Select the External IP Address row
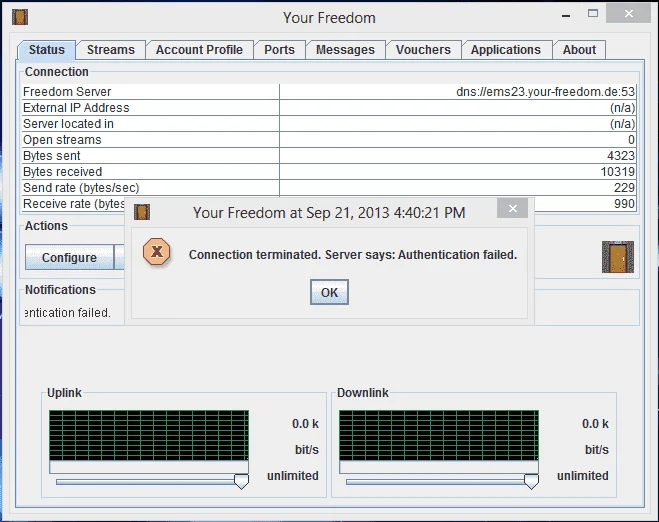 (x=329, y=108)
